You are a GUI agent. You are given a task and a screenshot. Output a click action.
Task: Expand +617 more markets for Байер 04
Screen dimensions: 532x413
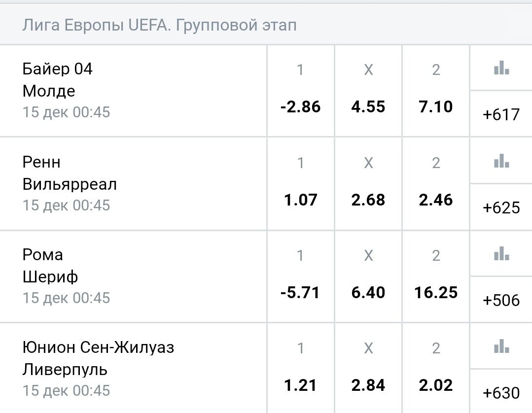click(x=501, y=114)
